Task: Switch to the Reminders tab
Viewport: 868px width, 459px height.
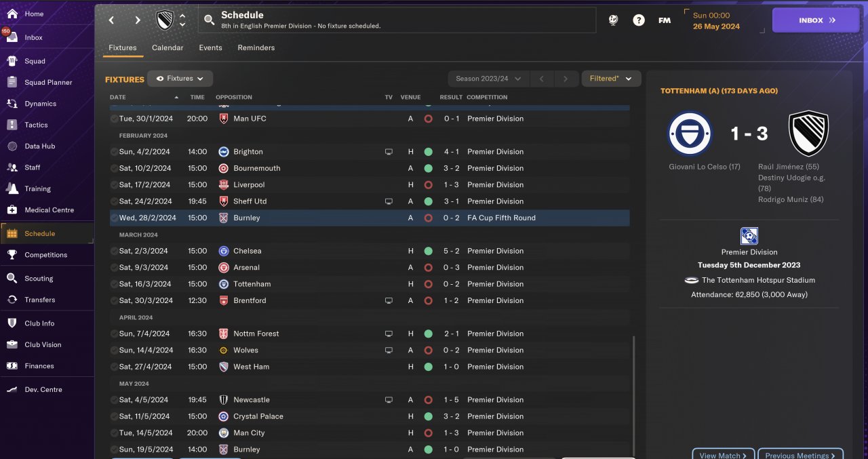Action: point(256,48)
